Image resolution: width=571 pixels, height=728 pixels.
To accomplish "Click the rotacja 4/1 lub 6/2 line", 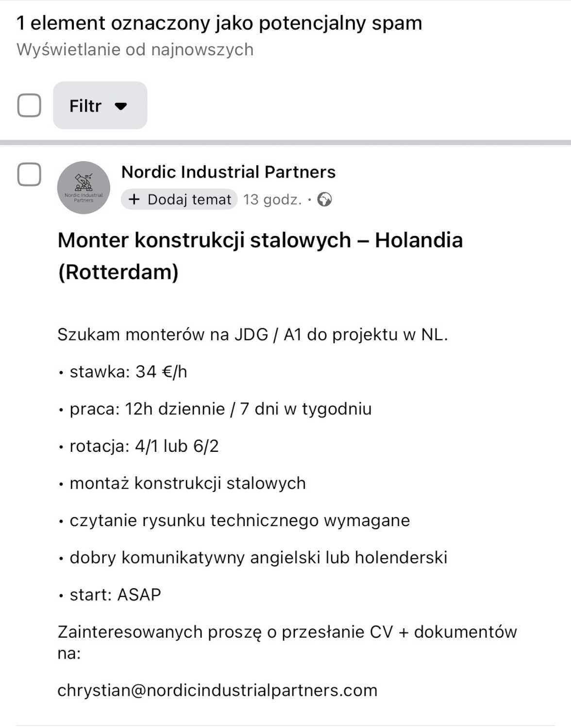I will [144, 446].
